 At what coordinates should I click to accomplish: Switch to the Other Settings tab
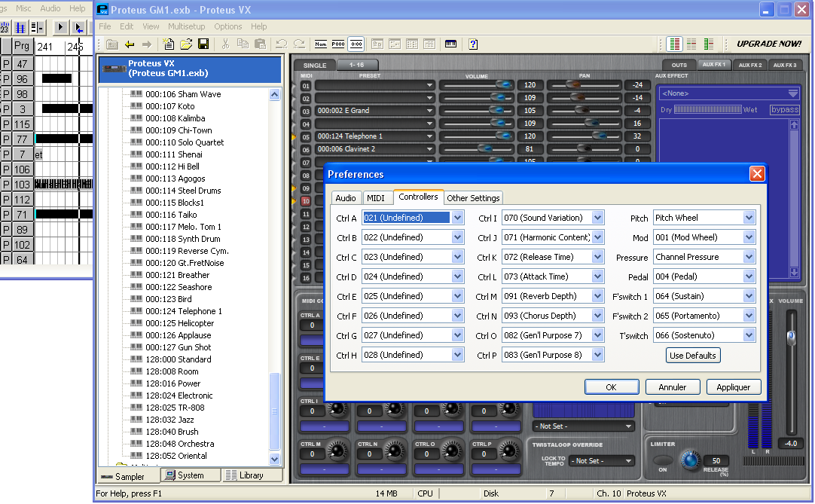pyautogui.click(x=473, y=198)
